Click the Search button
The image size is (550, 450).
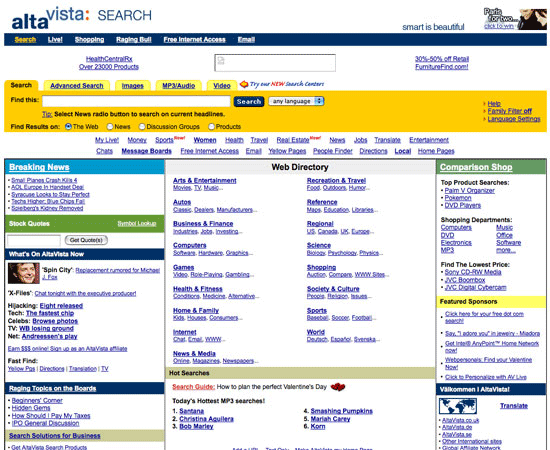click(x=249, y=101)
